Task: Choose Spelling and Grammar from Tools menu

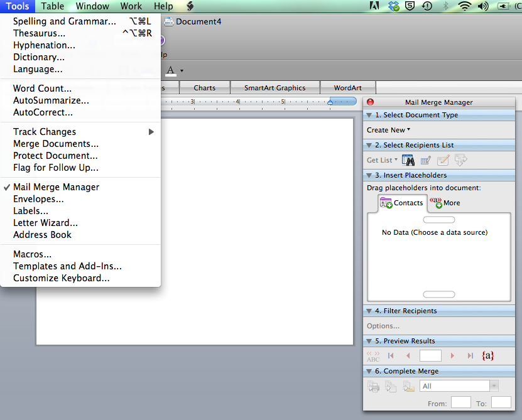Action: click(x=80, y=21)
